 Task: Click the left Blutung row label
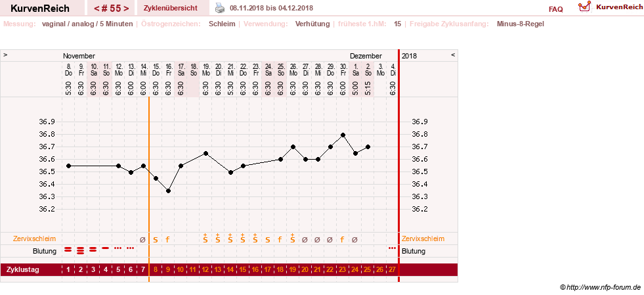point(45,251)
